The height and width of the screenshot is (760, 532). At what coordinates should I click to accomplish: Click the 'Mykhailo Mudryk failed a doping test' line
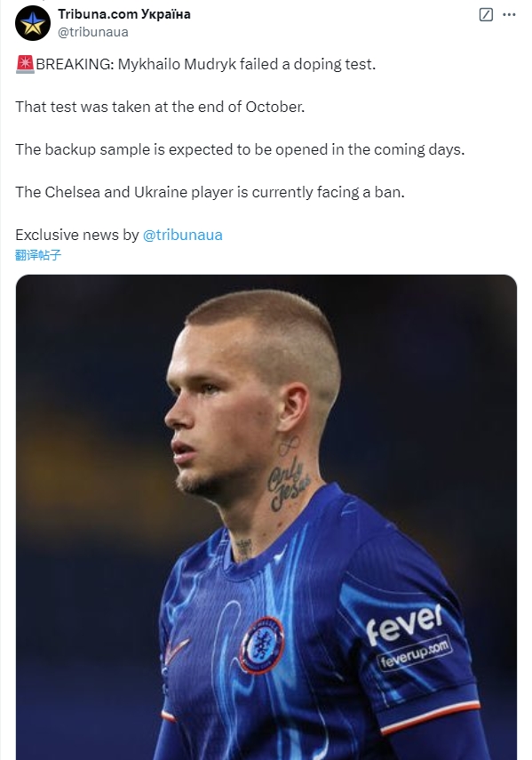pyautogui.click(x=247, y=64)
